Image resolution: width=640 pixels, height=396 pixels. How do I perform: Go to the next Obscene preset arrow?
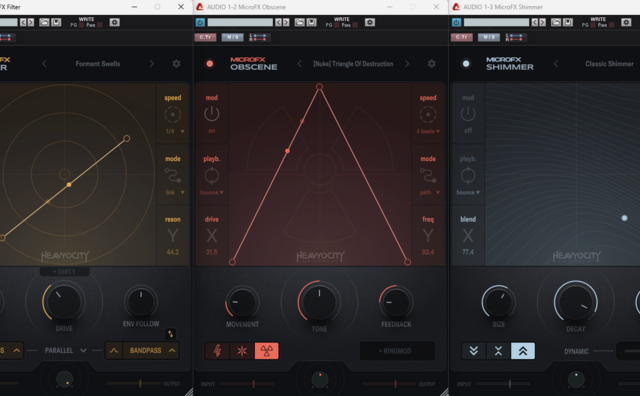tap(407, 64)
